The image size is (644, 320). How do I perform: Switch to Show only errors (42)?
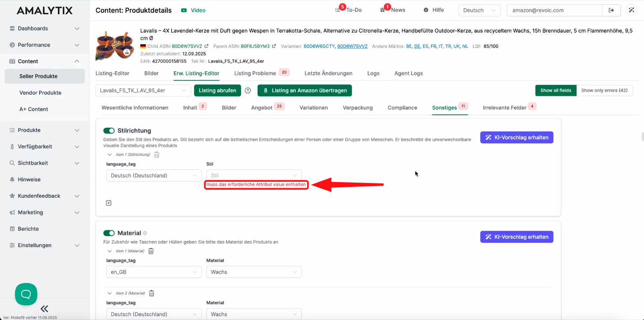click(604, 91)
